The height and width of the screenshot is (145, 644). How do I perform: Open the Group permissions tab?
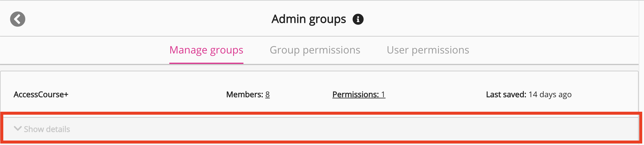pos(315,50)
